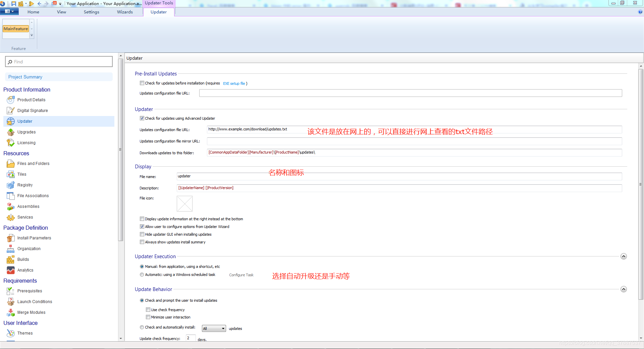Switch to the Wizards ribbon tab

[x=124, y=12]
